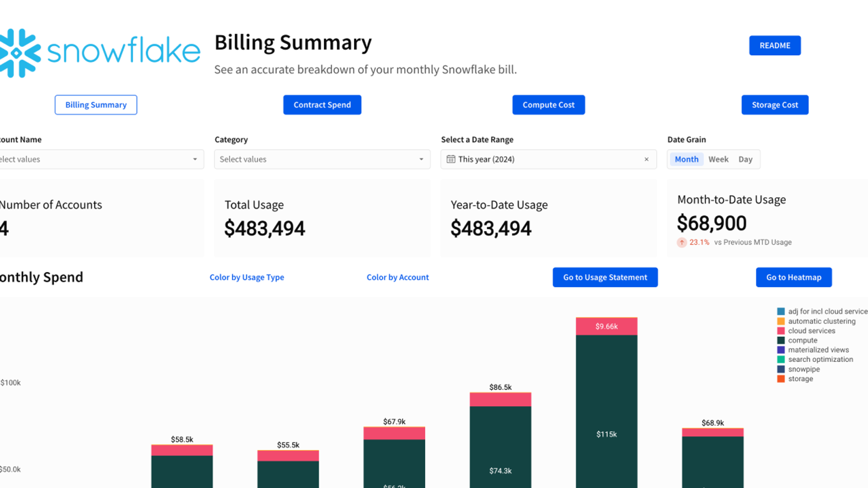The height and width of the screenshot is (488, 868).
Task: Click 'vs Previous MTD Usage' text
Action: point(753,242)
